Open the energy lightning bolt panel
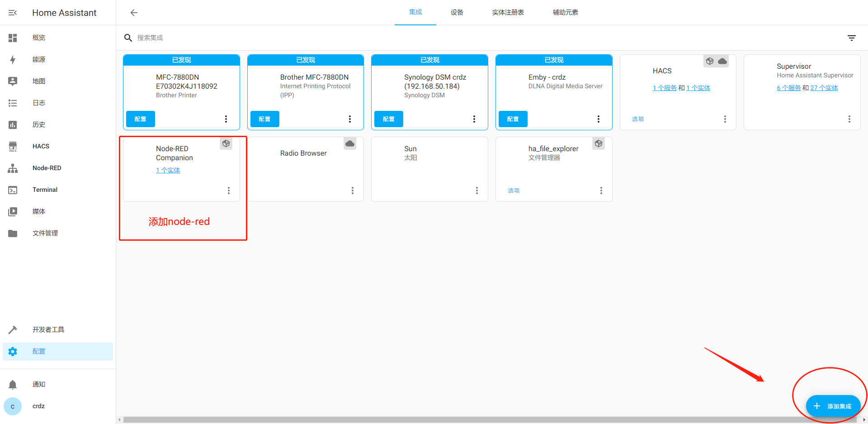 pos(13,59)
